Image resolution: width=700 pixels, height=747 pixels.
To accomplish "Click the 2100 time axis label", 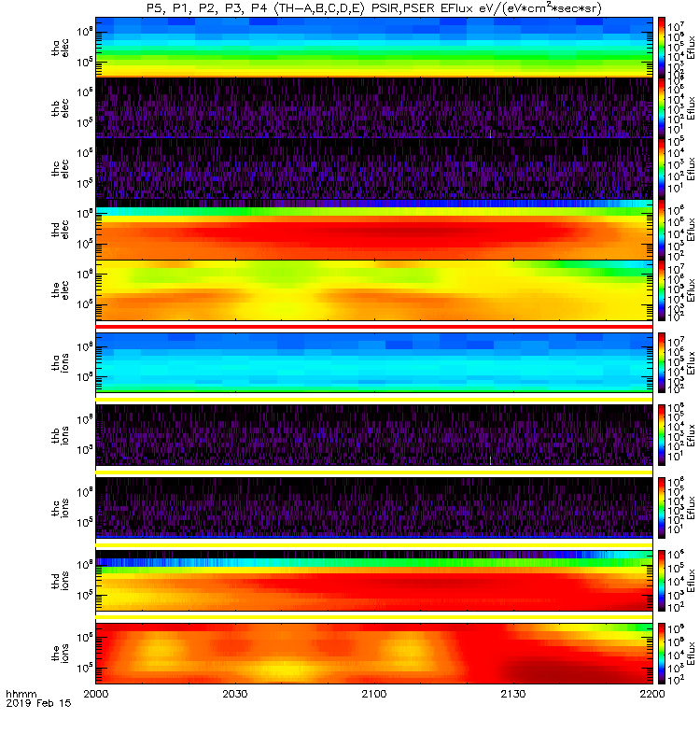I will (374, 694).
